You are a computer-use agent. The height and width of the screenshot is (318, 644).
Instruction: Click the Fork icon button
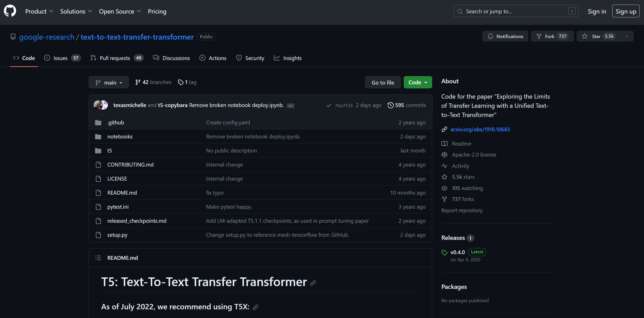pos(539,36)
